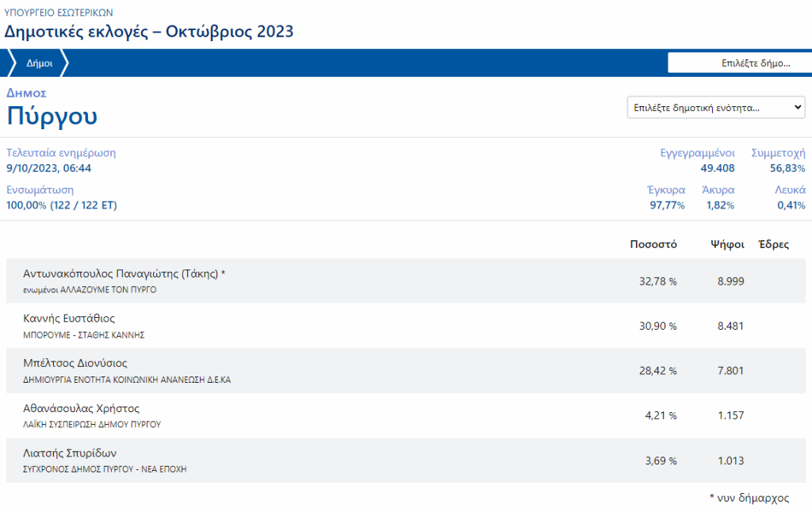Click the Ενσωμάτωση value 100,00% (122 / 122 ET)
This screenshot has width=812, height=512.
point(62,205)
